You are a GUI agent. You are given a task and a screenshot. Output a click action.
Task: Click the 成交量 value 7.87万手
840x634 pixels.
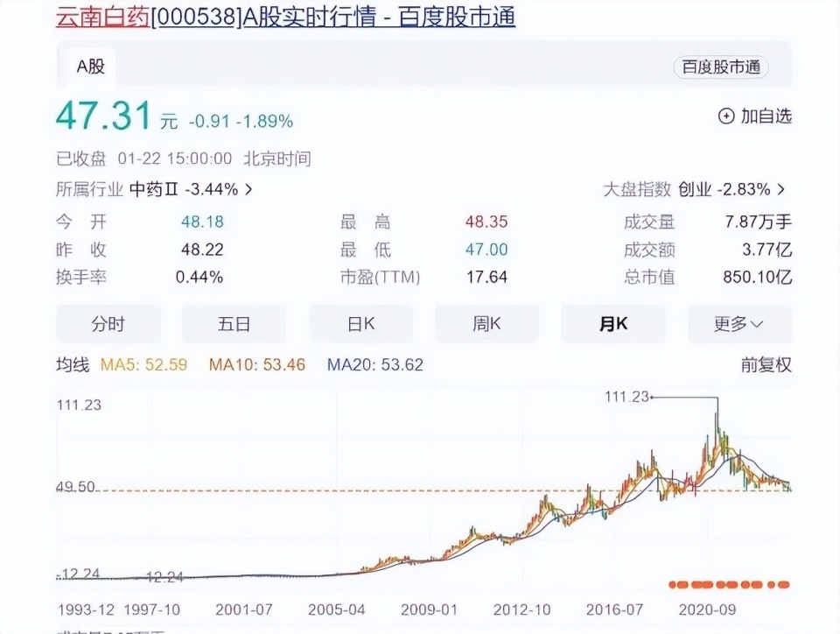(758, 222)
